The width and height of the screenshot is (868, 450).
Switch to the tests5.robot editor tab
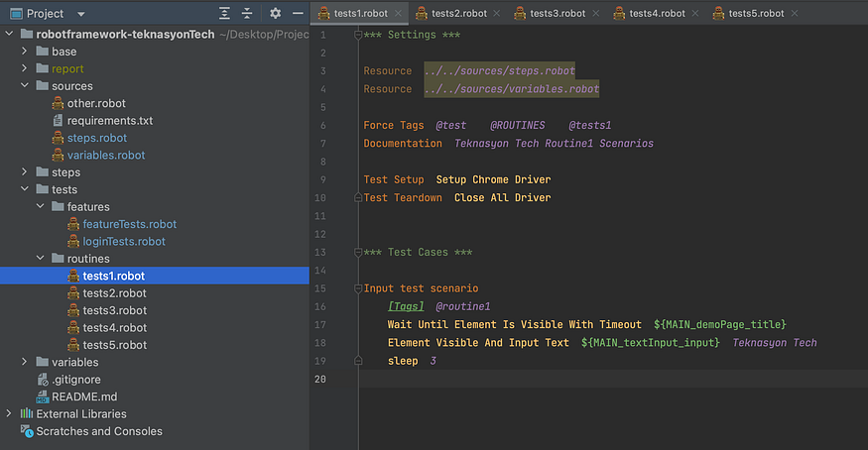coord(756,13)
